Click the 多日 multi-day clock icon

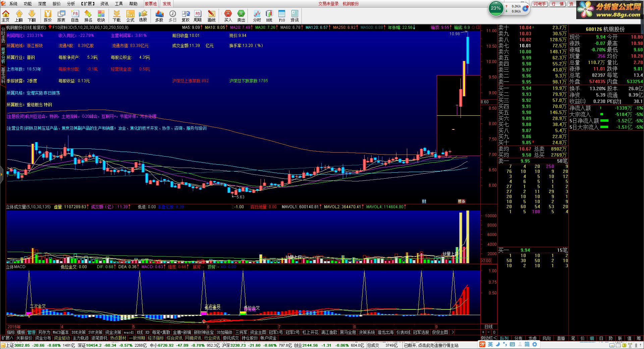(173, 16)
